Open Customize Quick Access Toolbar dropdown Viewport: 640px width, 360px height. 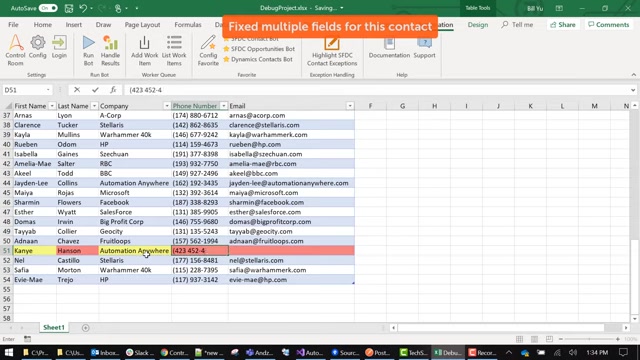(136, 8)
